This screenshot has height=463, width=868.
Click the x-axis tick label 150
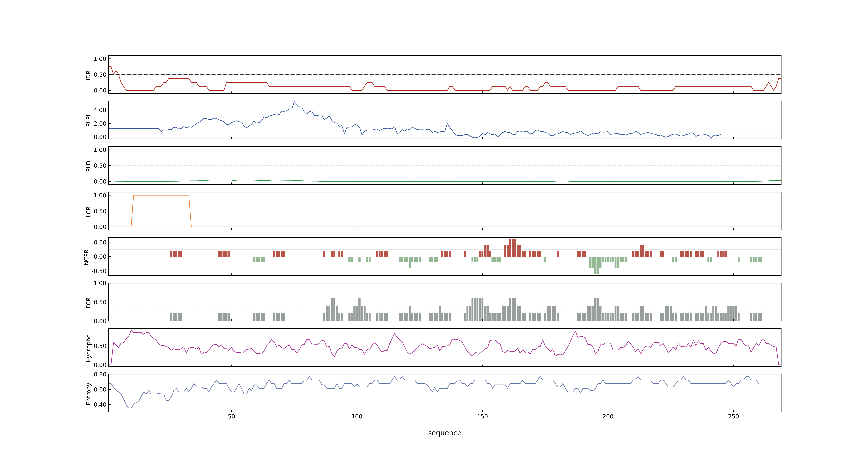click(482, 416)
